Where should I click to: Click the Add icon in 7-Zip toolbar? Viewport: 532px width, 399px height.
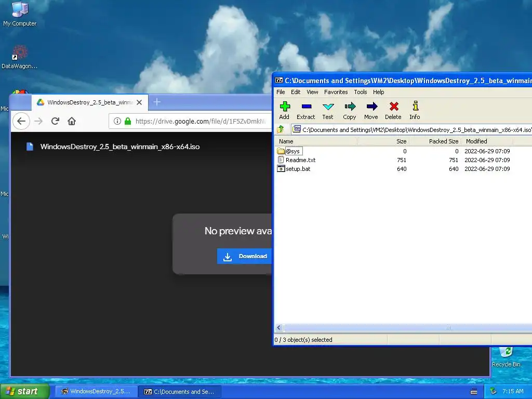[x=284, y=107]
